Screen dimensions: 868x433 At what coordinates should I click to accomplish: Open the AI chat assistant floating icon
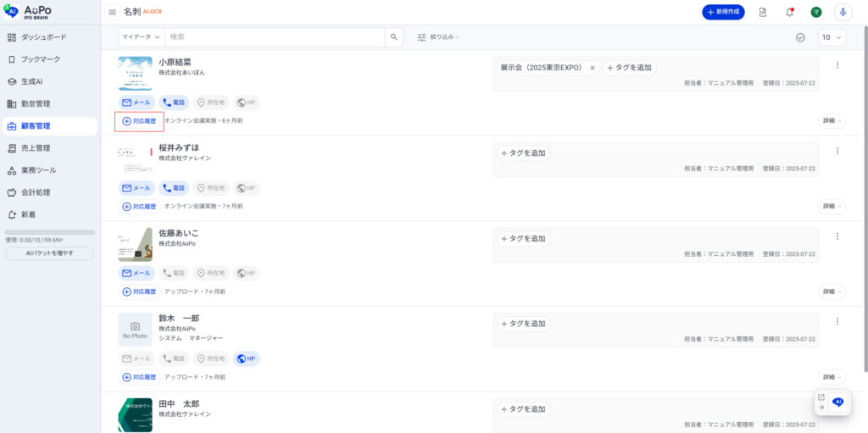(x=838, y=402)
